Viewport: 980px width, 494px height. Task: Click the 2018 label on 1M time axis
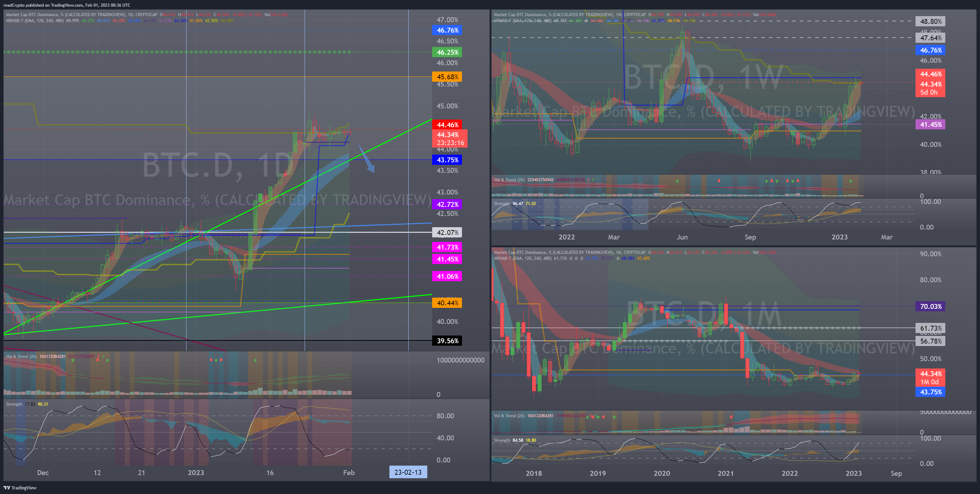click(533, 473)
